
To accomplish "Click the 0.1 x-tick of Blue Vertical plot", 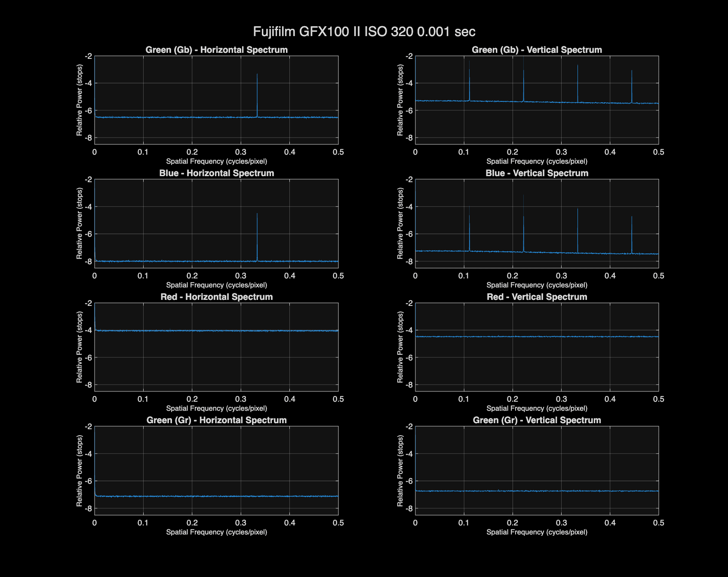I will tap(464, 276).
